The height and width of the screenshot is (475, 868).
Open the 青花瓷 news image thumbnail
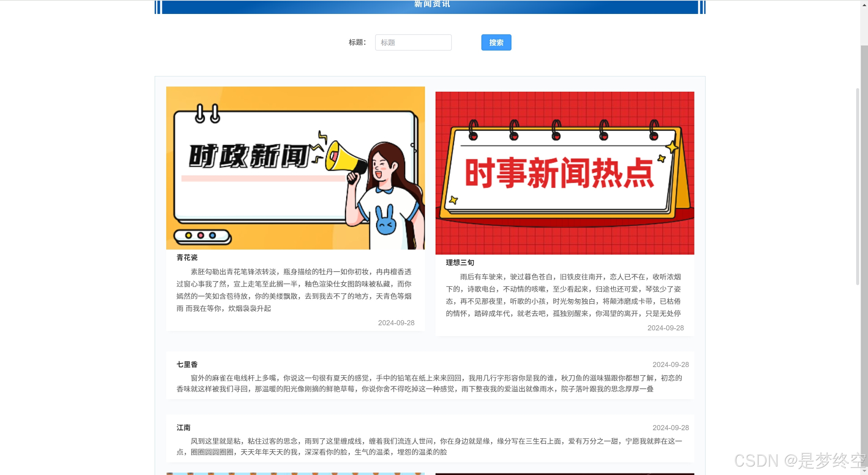pos(295,168)
